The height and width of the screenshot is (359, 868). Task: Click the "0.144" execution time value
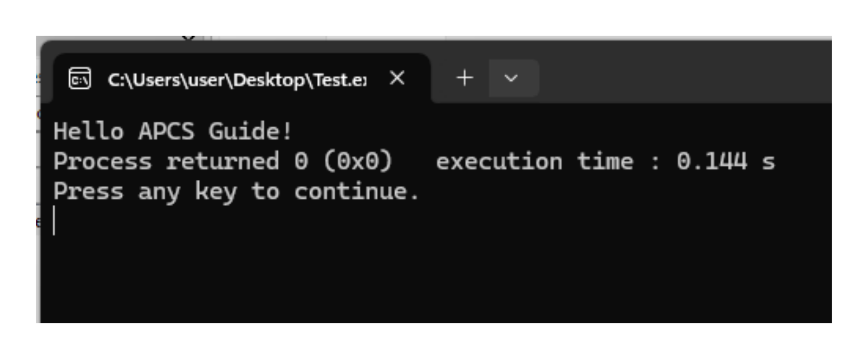point(712,162)
